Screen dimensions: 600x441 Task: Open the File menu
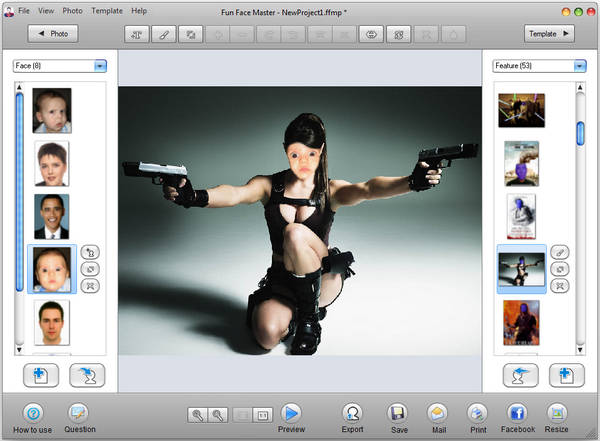point(24,10)
